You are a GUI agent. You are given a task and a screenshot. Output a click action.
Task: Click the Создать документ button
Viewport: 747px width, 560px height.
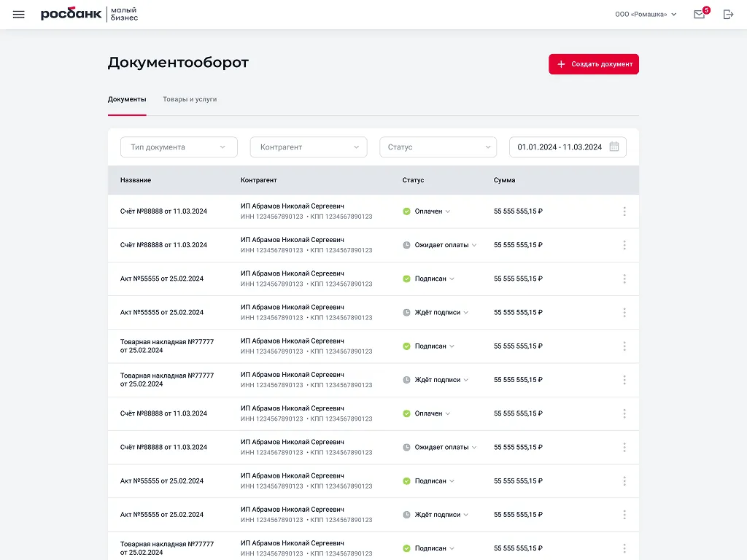[x=594, y=64]
